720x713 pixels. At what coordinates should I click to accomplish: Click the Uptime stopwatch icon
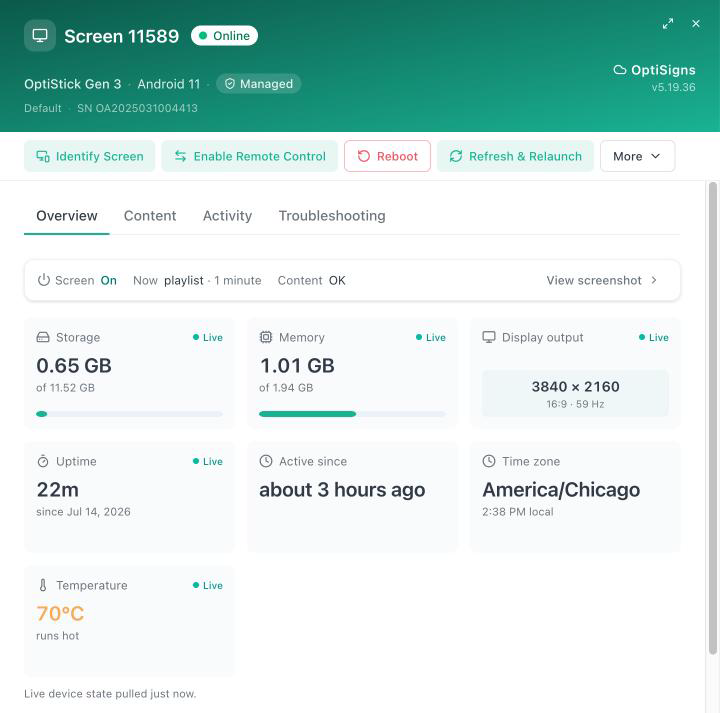click(43, 461)
